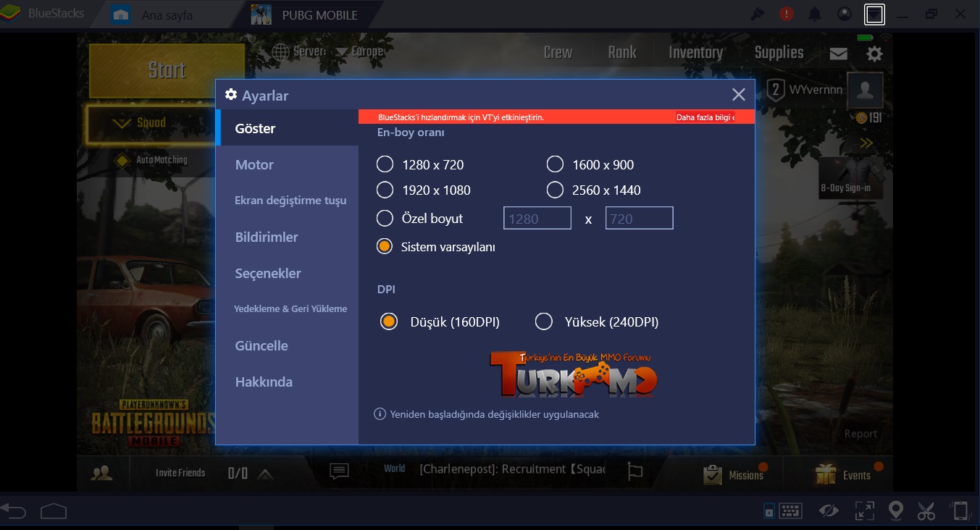
Task: Open the Bildirimler settings section
Action: pos(267,237)
